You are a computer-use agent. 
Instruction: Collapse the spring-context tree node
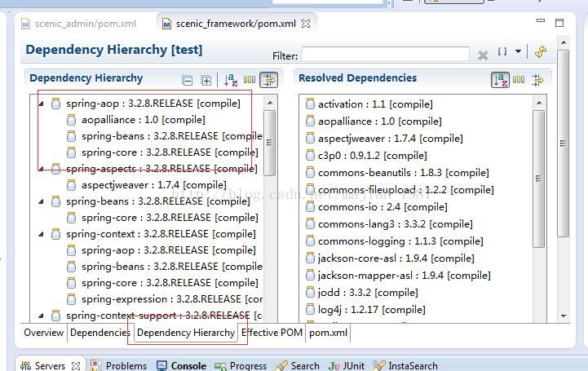point(42,234)
